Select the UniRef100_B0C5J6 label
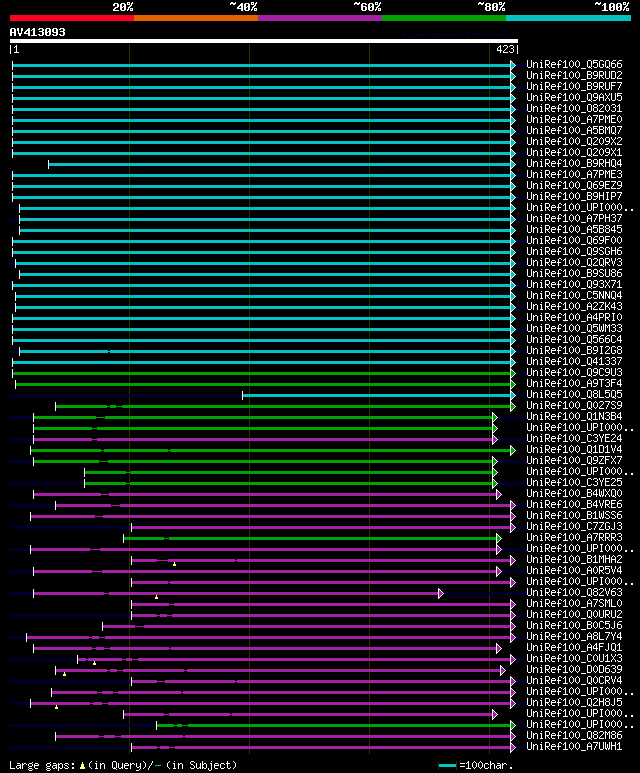 coord(574,626)
